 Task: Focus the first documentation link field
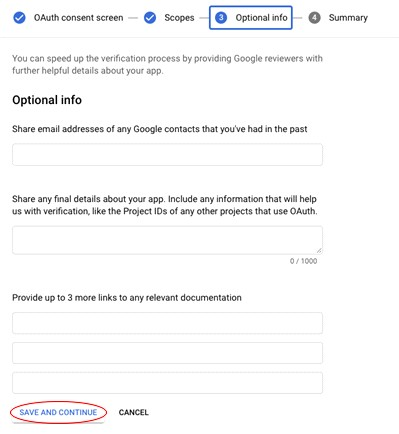[x=167, y=323]
